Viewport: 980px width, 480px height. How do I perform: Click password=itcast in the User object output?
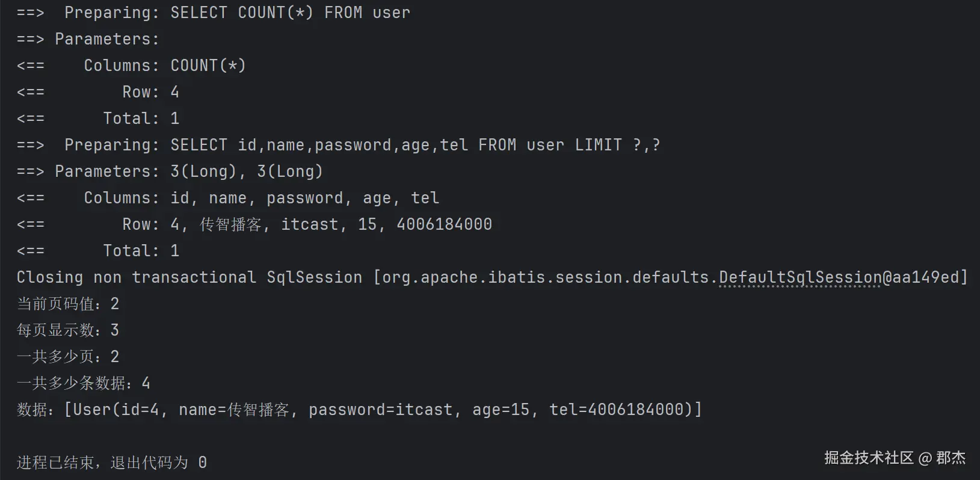pyautogui.click(x=380, y=410)
